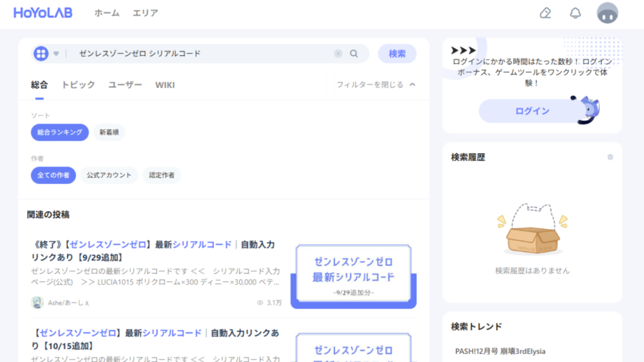Open the エリア menu item
Viewport: 644px width, 362px height.
pos(145,12)
